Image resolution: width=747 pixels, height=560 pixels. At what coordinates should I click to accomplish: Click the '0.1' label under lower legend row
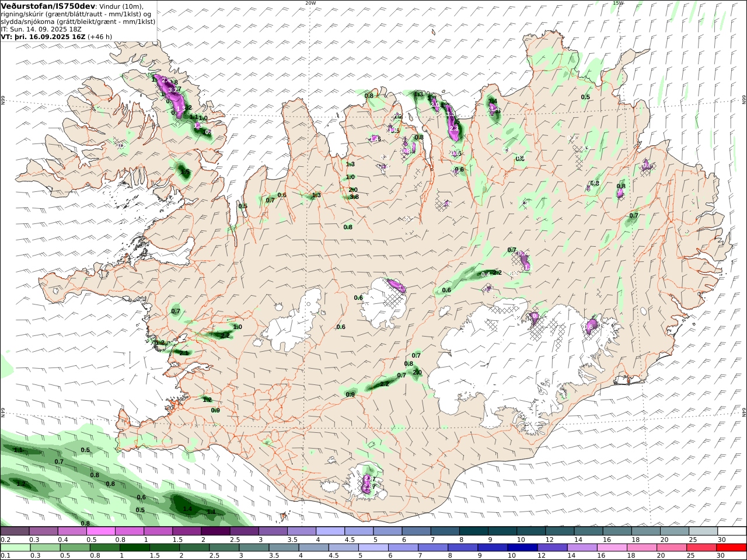pos(5,556)
